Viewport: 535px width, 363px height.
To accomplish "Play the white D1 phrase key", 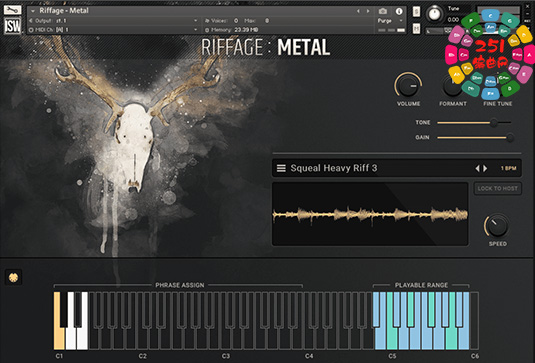I will coord(70,338).
